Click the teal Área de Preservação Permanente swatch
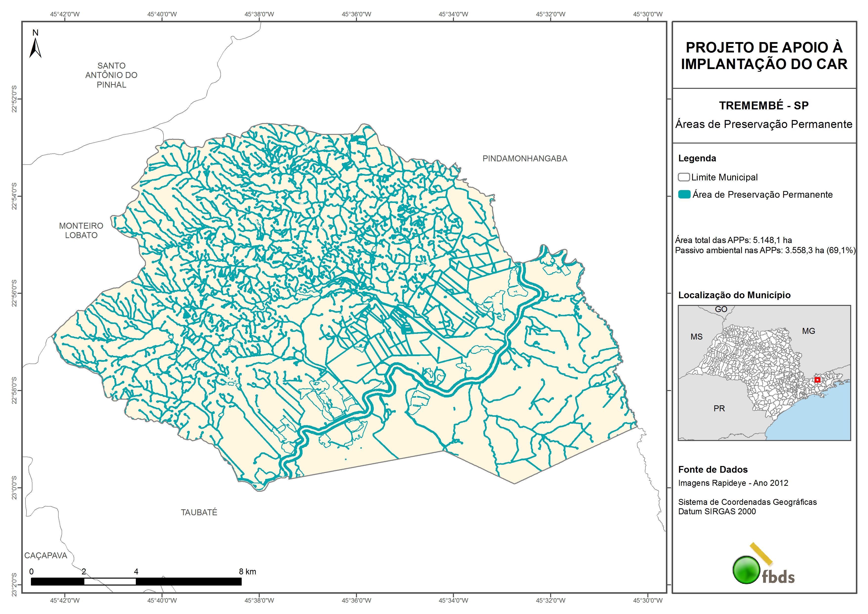 pos(684,195)
